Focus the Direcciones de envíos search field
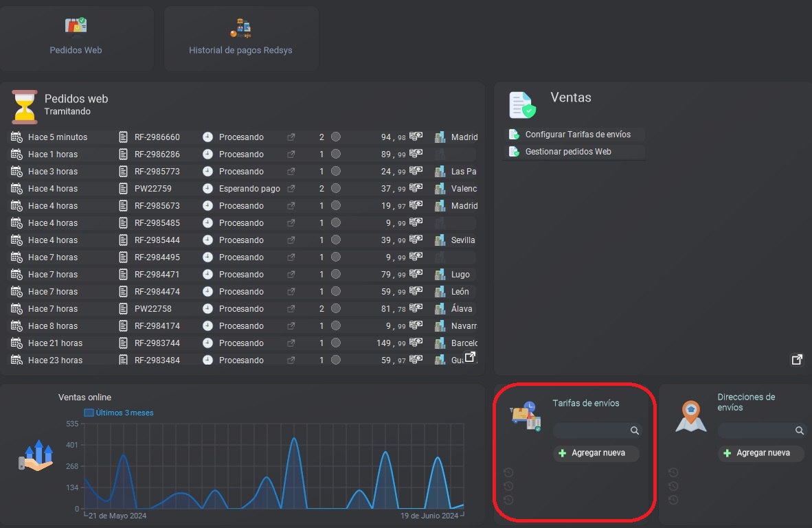 click(754, 431)
